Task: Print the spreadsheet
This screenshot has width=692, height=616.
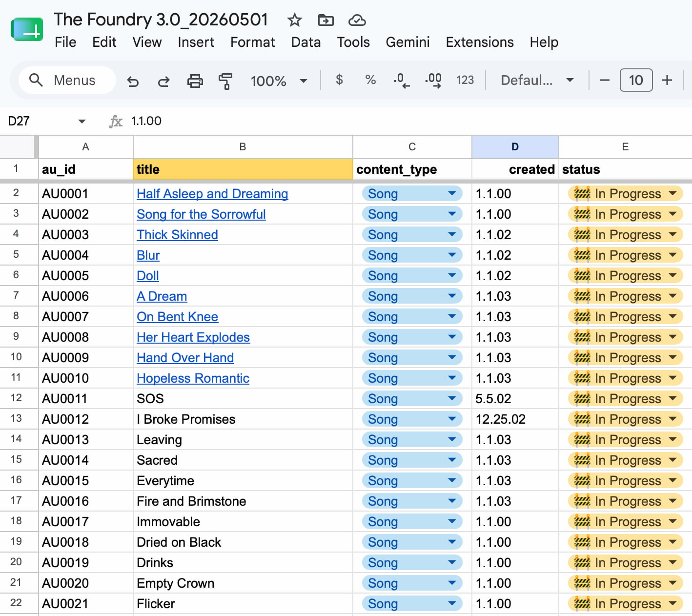Action: [x=195, y=81]
